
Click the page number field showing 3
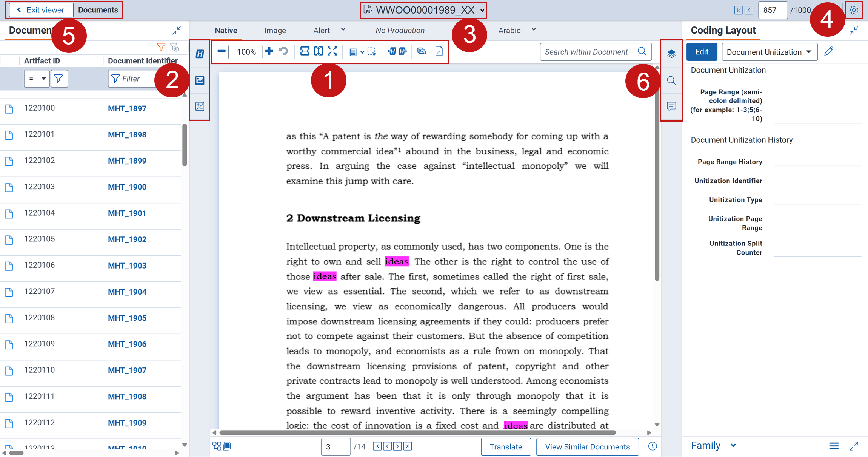pyautogui.click(x=336, y=447)
